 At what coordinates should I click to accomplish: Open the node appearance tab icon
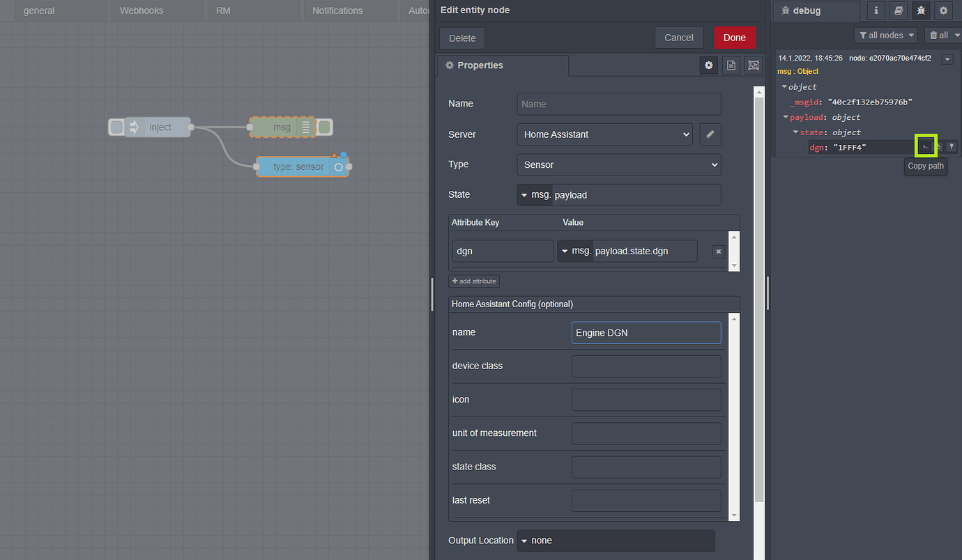[x=753, y=65]
